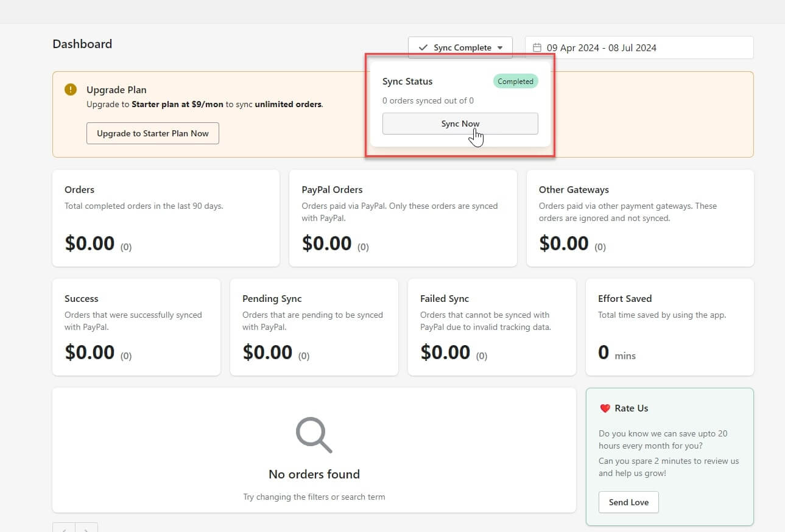Open the Sync Complete filter dropdown
The width and height of the screenshot is (785, 532).
(460, 47)
